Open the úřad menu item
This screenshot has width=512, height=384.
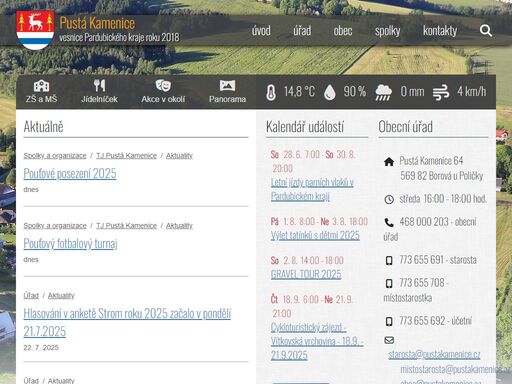302,31
